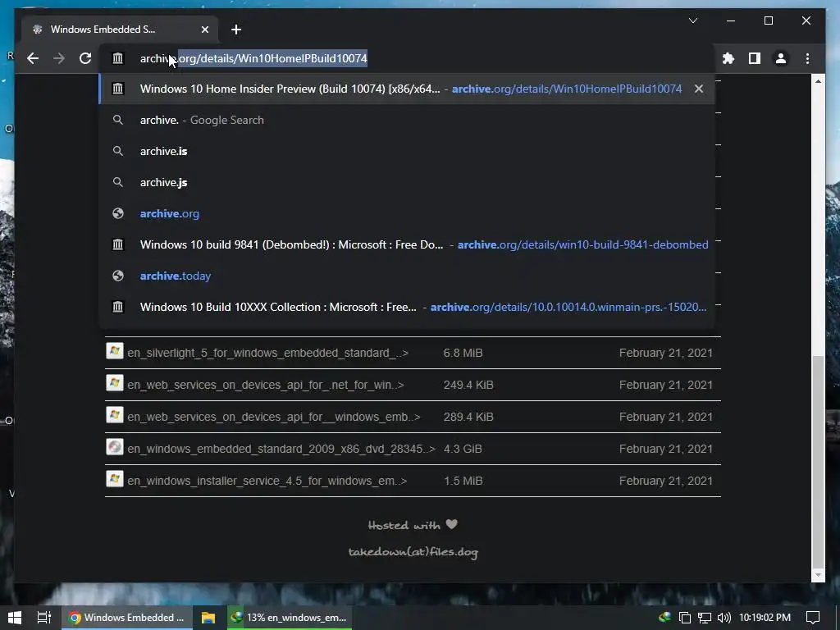Open en_web_services_on_devices_api_for_.net file link

coord(266,386)
